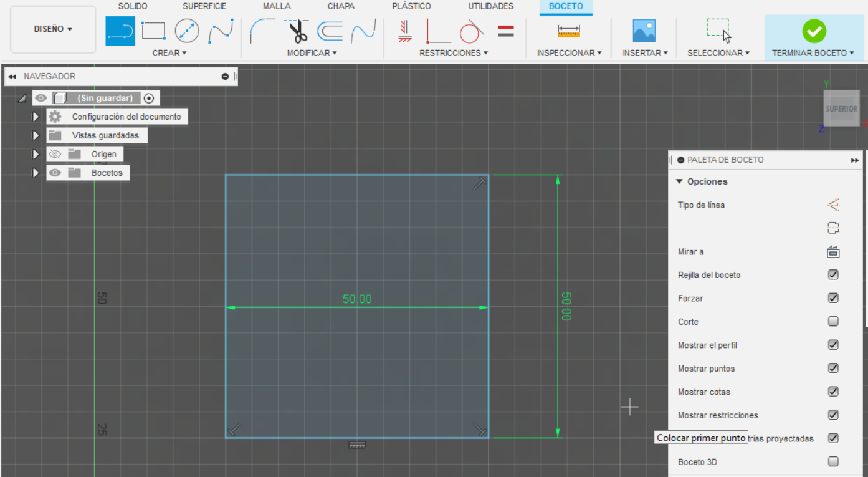Click the SUPERIOR face of the view cube

(x=841, y=109)
